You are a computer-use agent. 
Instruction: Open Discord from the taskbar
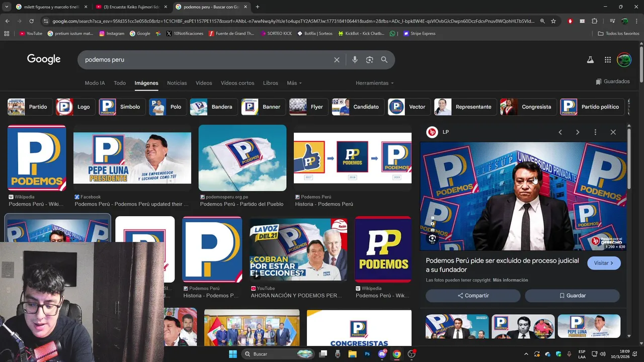click(382, 354)
